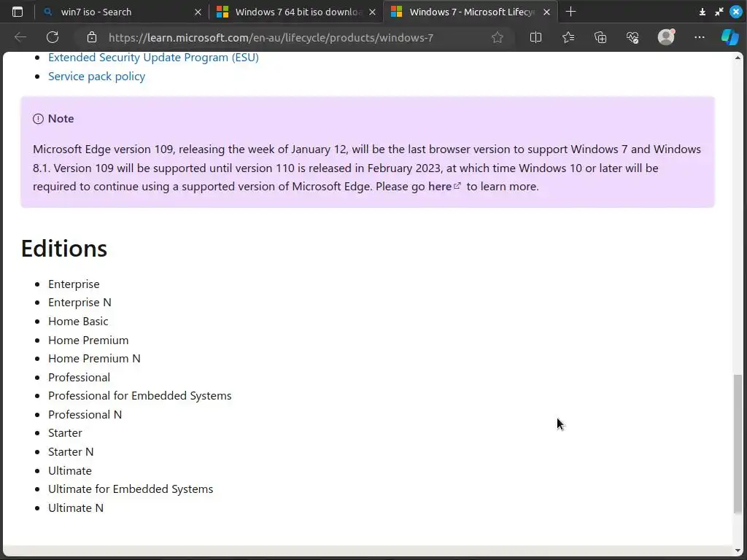Open Extended Security Update Program (ESU) link
Screen dimensions: 747x560
click(153, 58)
